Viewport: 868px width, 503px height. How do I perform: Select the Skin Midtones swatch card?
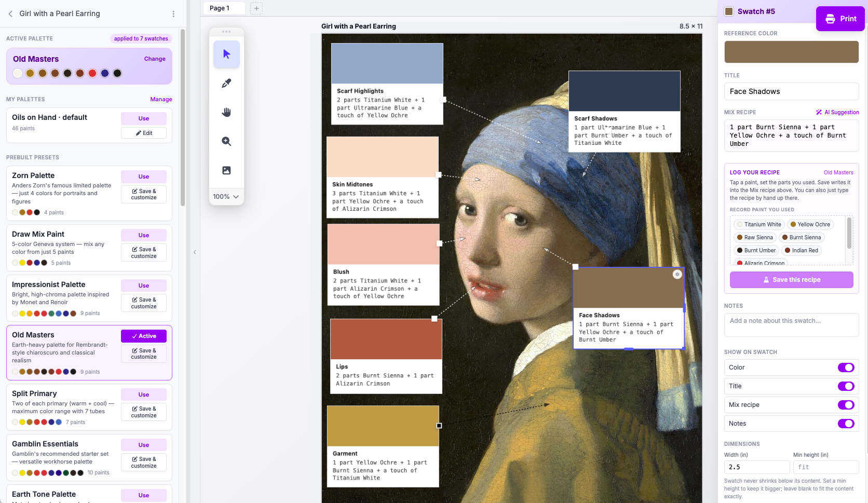coord(383,177)
